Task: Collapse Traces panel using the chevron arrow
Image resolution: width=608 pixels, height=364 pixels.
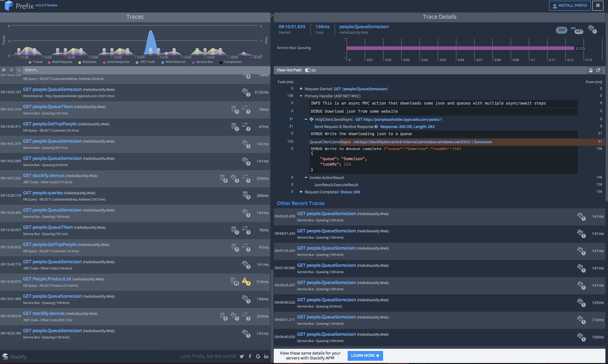Action: [x=272, y=15]
